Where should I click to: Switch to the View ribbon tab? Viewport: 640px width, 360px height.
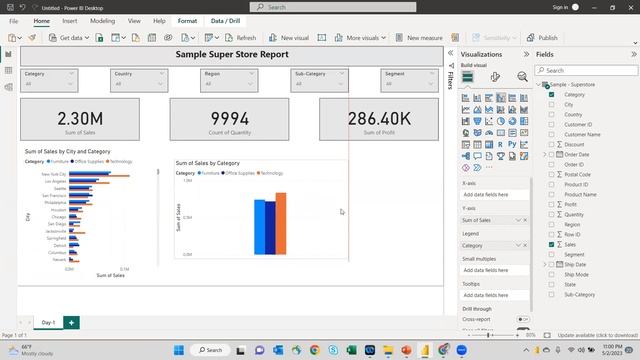[x=134, y=21]
